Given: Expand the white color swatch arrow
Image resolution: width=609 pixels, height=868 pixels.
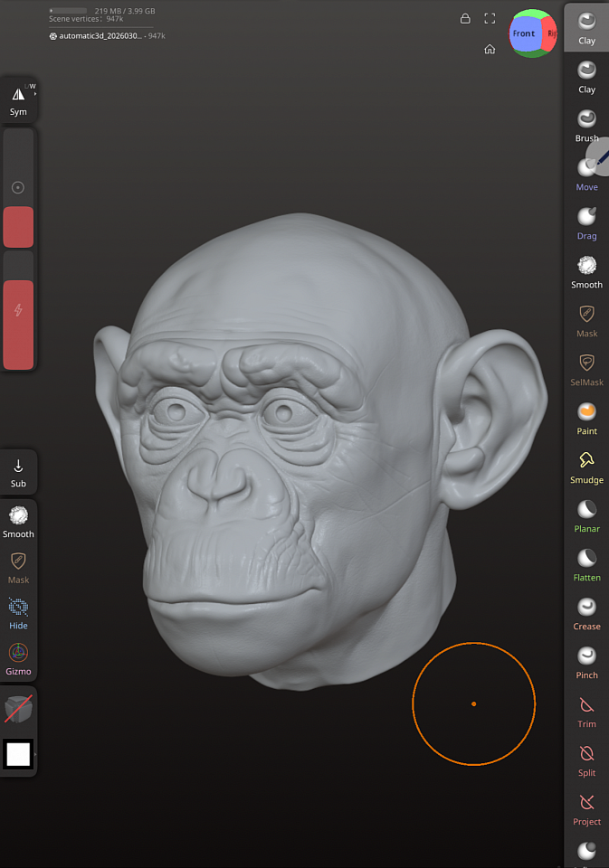Looking at the screenshot, I should 35,753.
